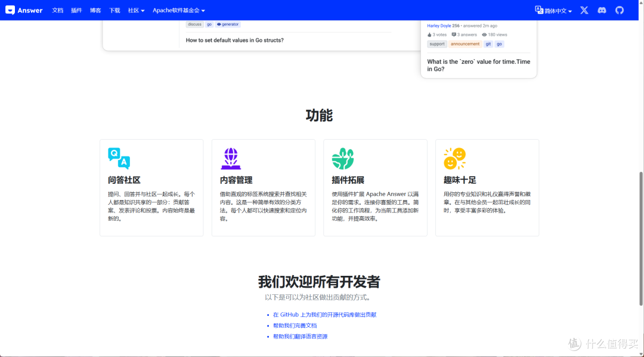Click the 问答社区 card heading
Image resolution: width=644 pixels, height=357 pixels.
[x=124, y=180]
